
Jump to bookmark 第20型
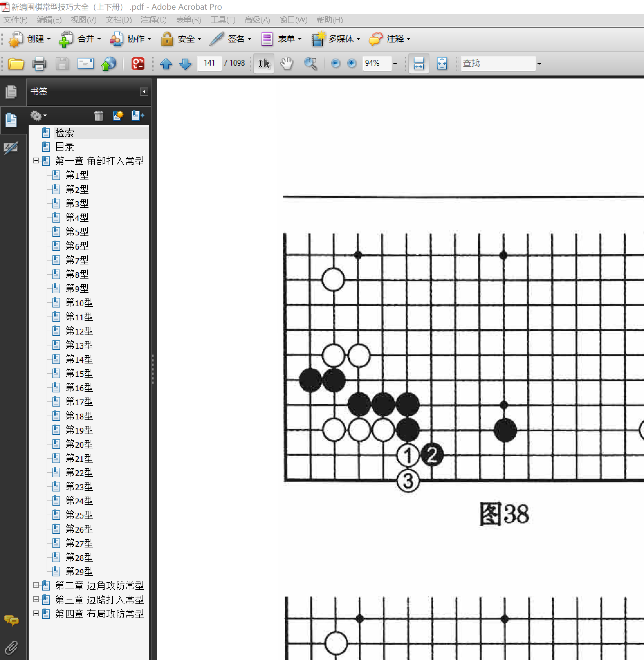(79, 444)
